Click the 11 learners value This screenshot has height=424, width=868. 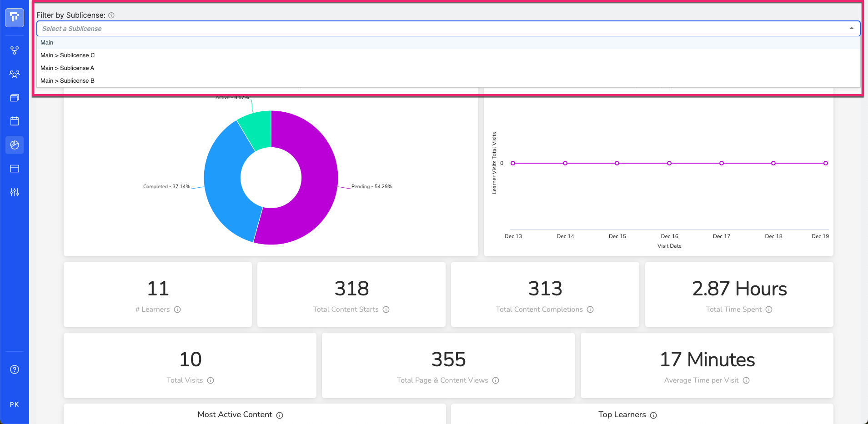[x=158, y=289]
